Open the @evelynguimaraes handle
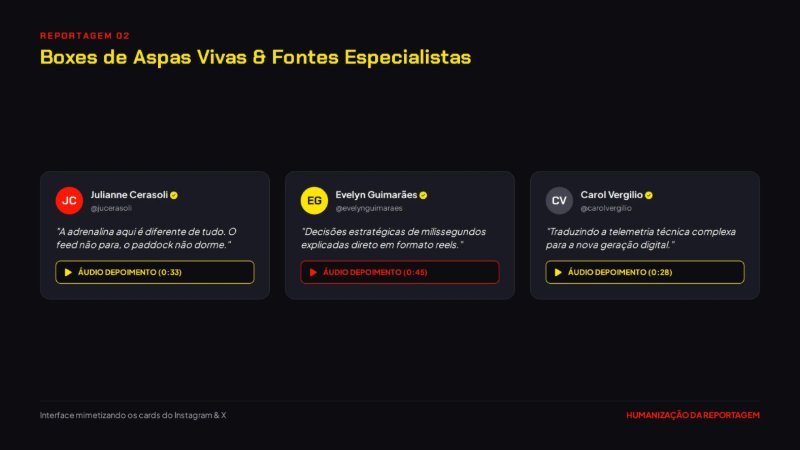The image size is (800, 450). click(x=369, y=208)
